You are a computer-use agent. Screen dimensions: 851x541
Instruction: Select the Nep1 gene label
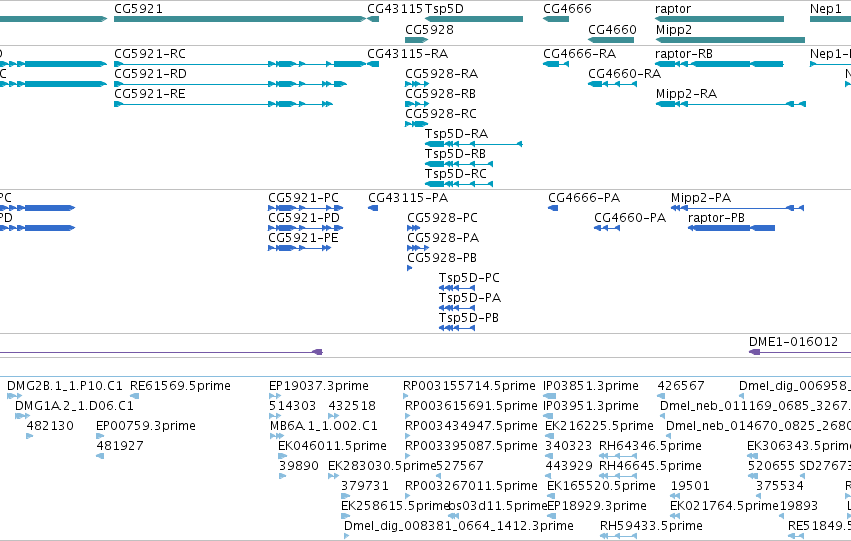(825, 9)
